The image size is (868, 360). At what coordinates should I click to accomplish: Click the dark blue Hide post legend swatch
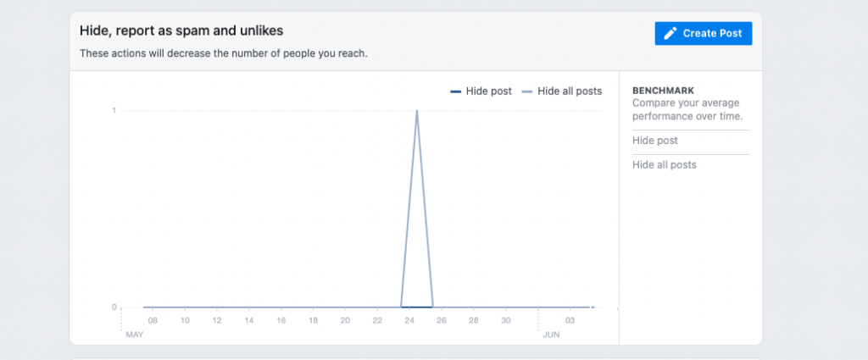click(455, 91)
